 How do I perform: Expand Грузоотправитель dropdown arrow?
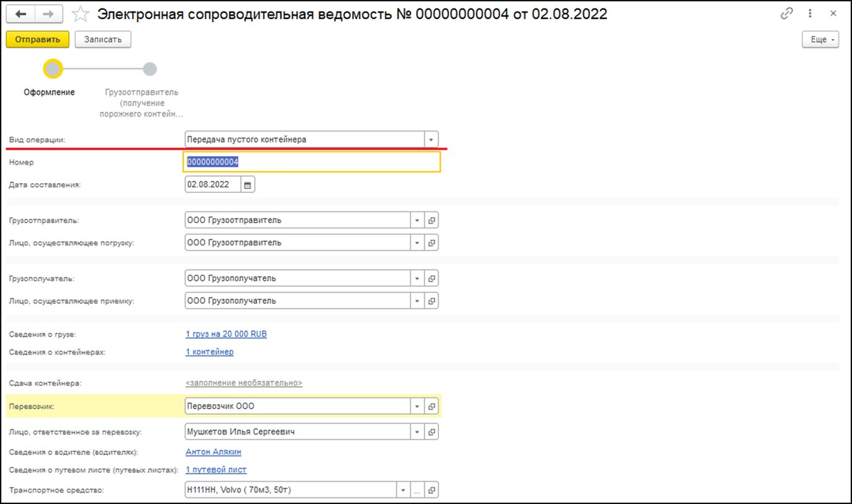(417, 220)
